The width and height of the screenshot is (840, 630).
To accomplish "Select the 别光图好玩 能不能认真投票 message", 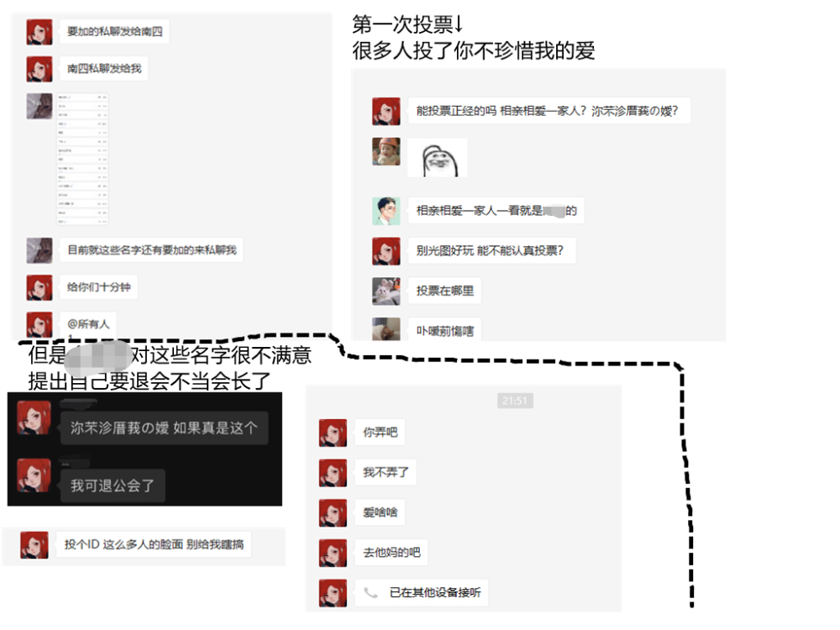I will (x=491, y=250).
